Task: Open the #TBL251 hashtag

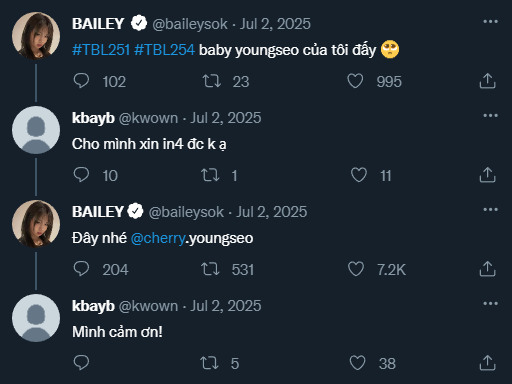Action: pos(101,50)
